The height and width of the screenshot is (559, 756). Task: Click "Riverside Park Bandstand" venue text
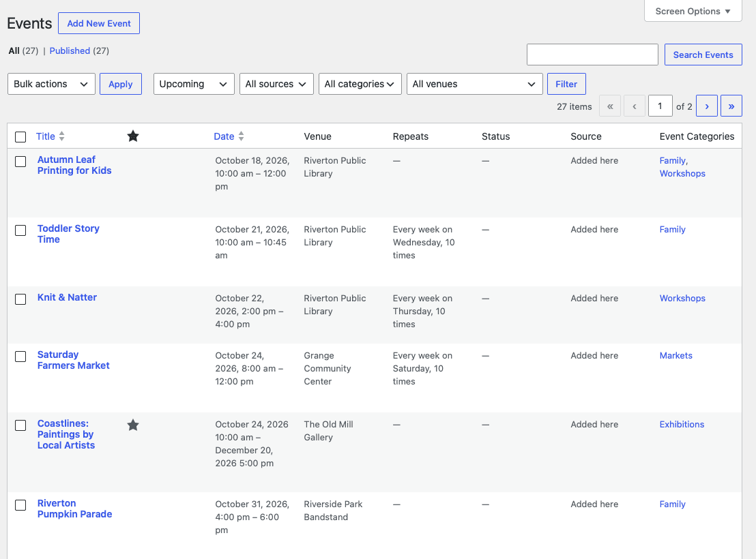[x=333, y=511]
